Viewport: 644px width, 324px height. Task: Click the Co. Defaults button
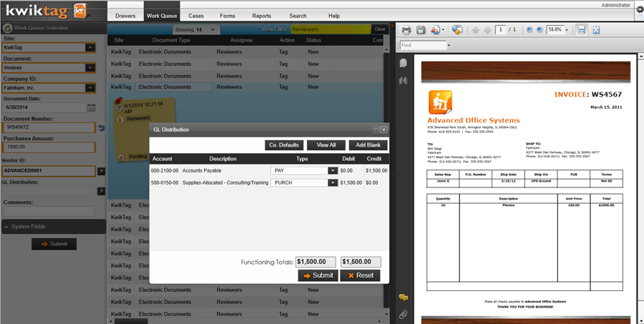point(284,145)
